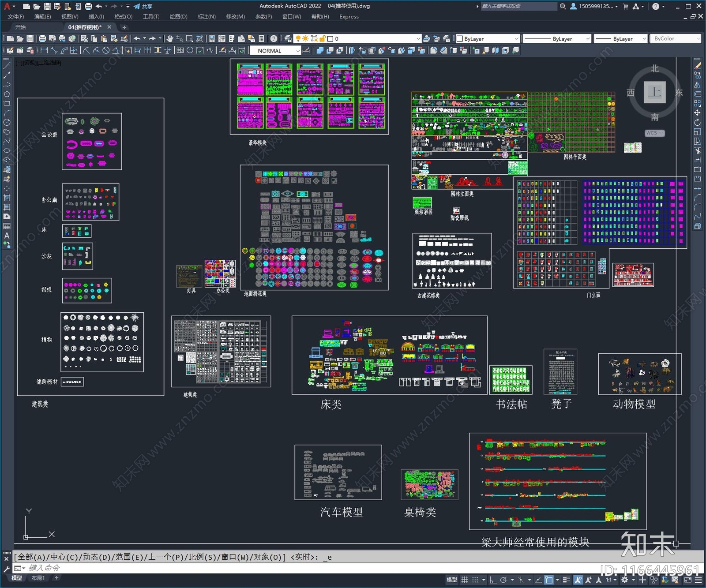Click the Plot (print) icon in standard toolbar

click(x=42, y=39)
